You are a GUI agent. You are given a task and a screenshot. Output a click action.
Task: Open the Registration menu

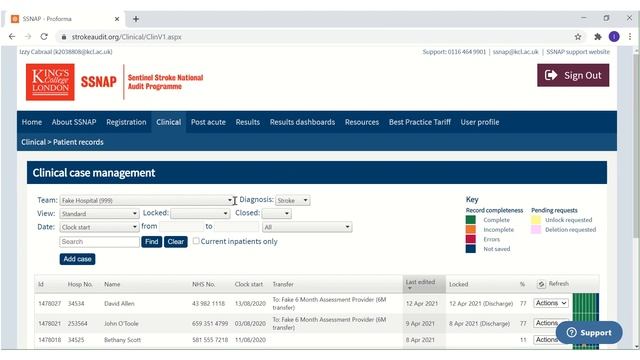pos(126,122)
